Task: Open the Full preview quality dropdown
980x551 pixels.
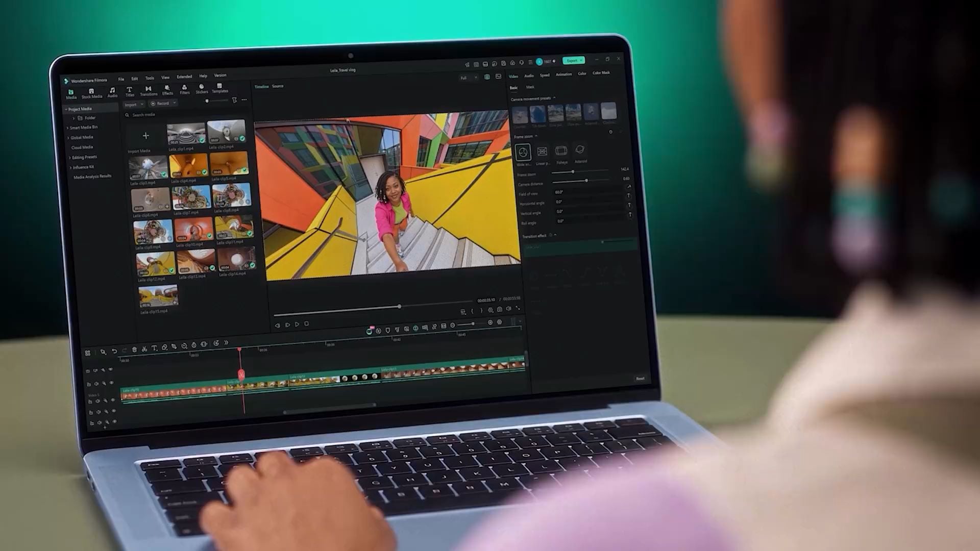Action: pyautogui.click(x=468, y=78)
